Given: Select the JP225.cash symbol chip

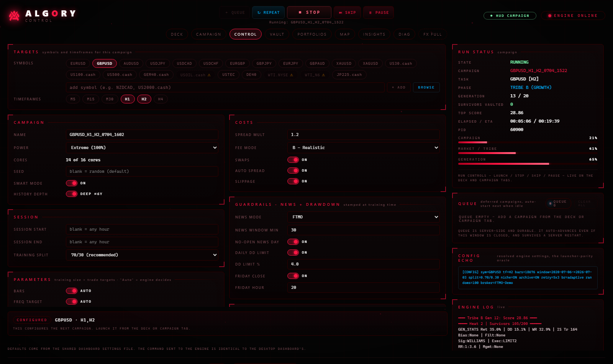Looking at the screenshot, I should (349, 75).
